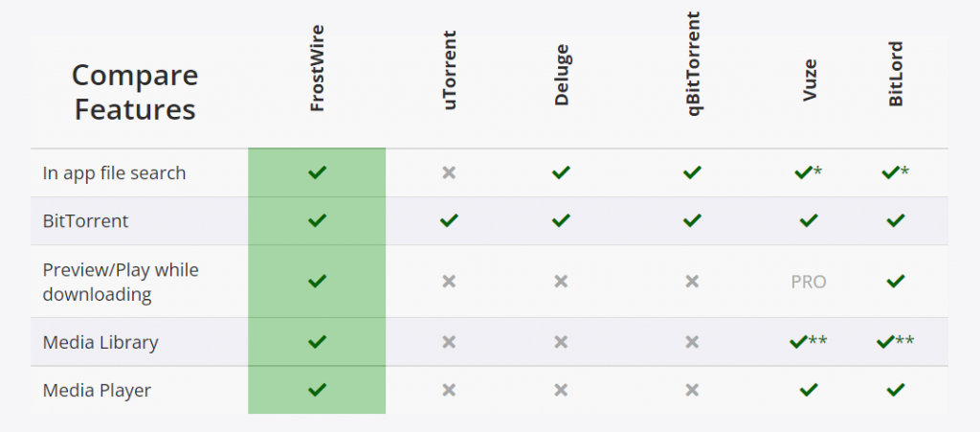Select the FrostWire column header
This screenshot has height=432, width=980.
[x=318, y=69]
